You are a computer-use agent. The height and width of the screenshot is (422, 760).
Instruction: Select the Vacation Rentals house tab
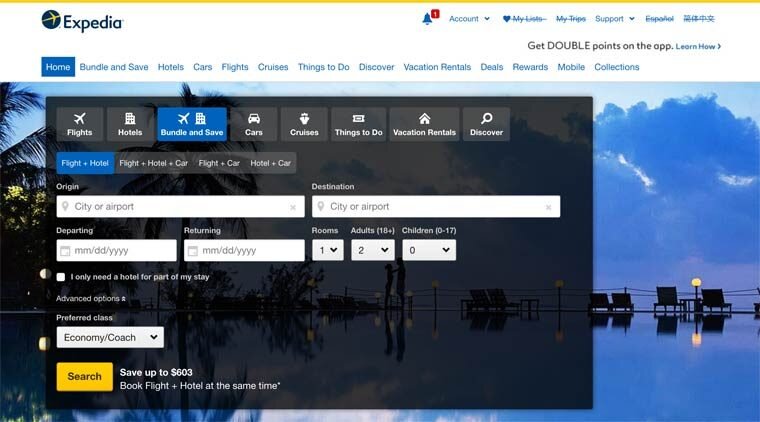424,125
